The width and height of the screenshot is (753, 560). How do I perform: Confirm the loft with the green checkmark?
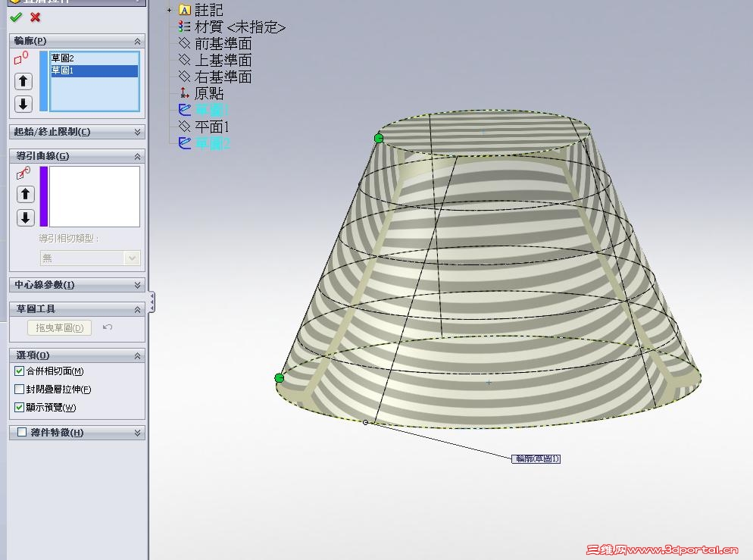pos(16,17)
